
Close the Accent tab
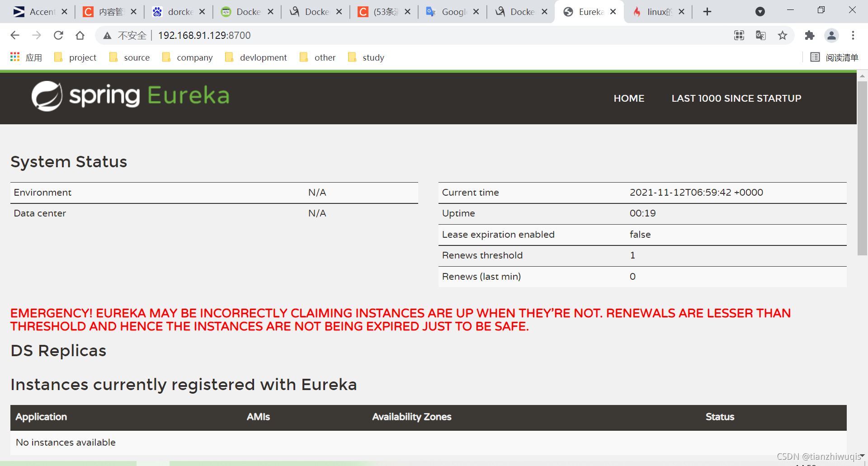click(65, 12)
